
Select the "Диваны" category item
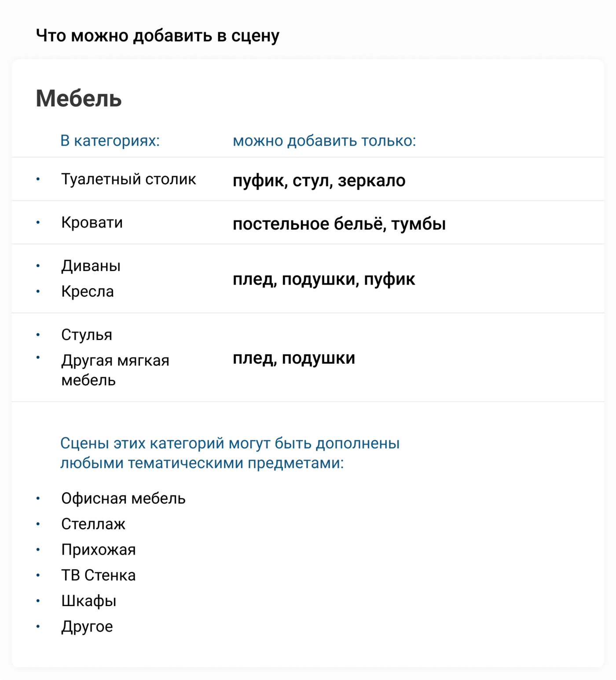pos(91,266)
